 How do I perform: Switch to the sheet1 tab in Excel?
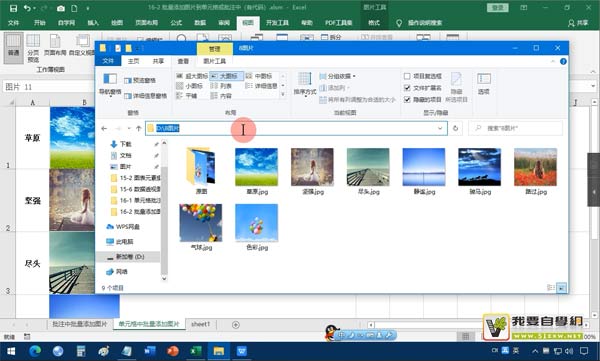(201, 324)
